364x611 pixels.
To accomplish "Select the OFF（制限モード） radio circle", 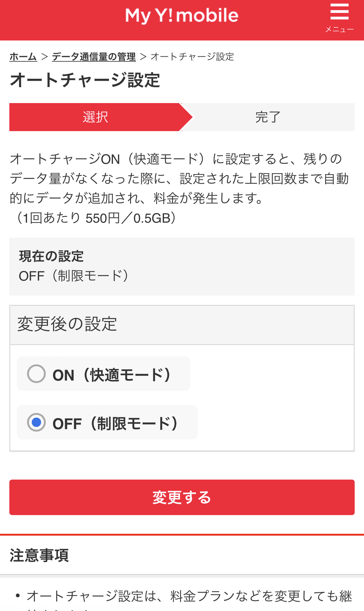I will coord(36,422).
